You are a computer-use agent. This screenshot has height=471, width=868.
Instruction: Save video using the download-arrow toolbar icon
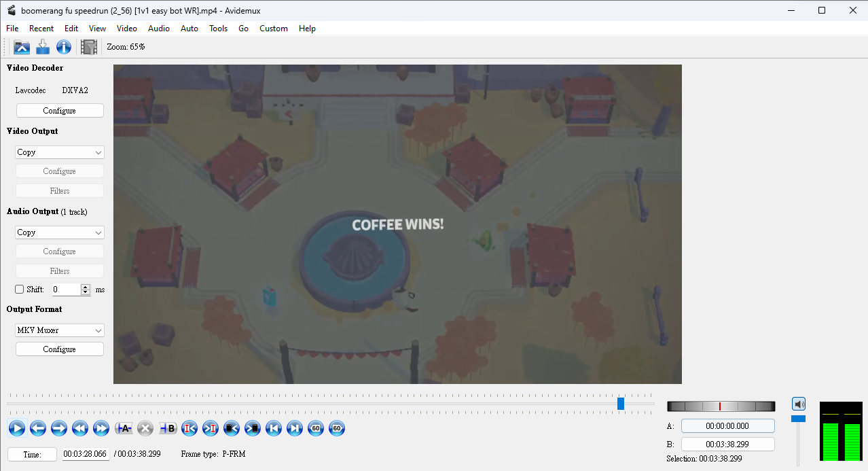pos(43,47)
